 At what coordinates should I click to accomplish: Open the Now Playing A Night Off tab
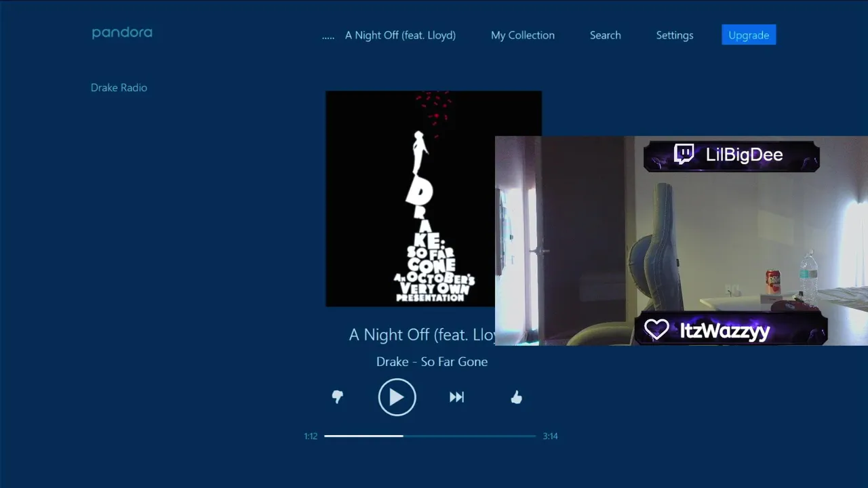click(400, 35)
